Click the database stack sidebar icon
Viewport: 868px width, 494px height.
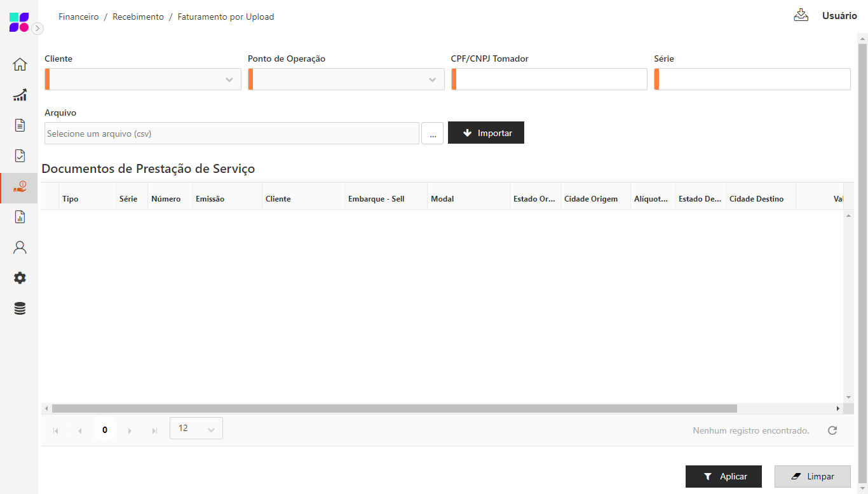coord(20,309)
